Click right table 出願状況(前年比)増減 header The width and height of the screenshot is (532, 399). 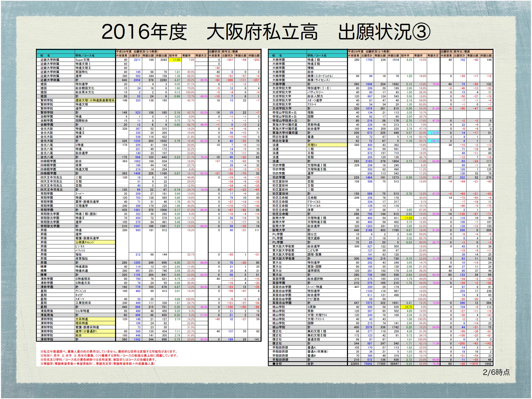coord(455,51)
